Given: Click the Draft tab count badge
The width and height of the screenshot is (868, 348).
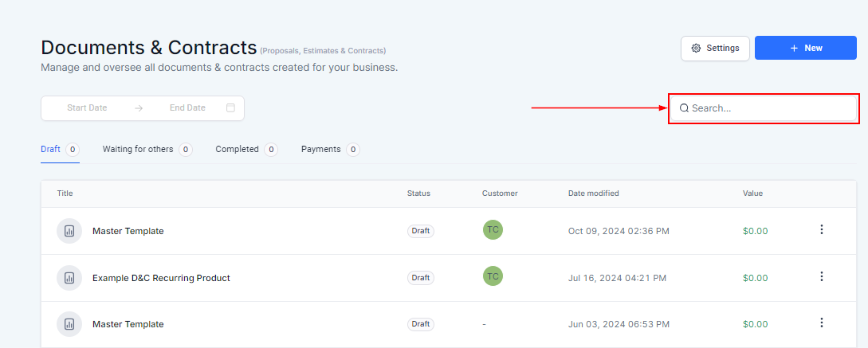Looking at the screenshot, I should pyautogui.click(x=73, y=150).
